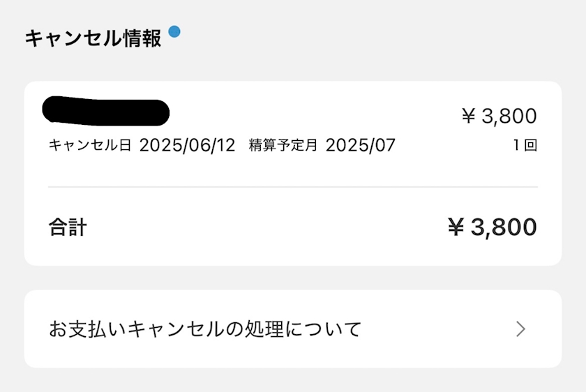The height and width of the screenshot is (392, 586).
Task: Click the キャンセル日 label
Action: [90, 146]
